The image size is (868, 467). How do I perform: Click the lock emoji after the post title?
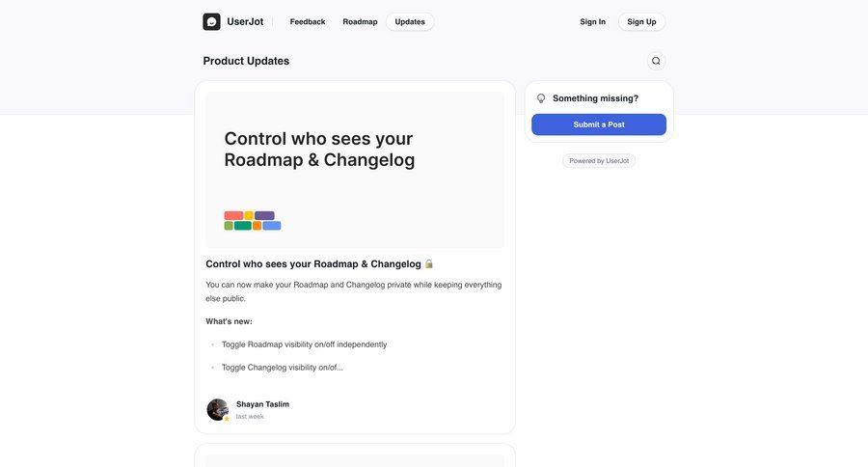(429, 263)
